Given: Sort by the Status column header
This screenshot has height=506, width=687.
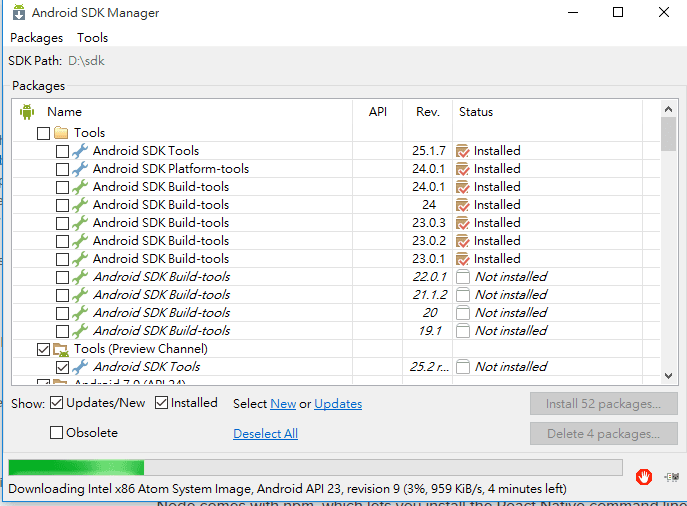Looking at the screenshot, I should click(x=476, y=112).
